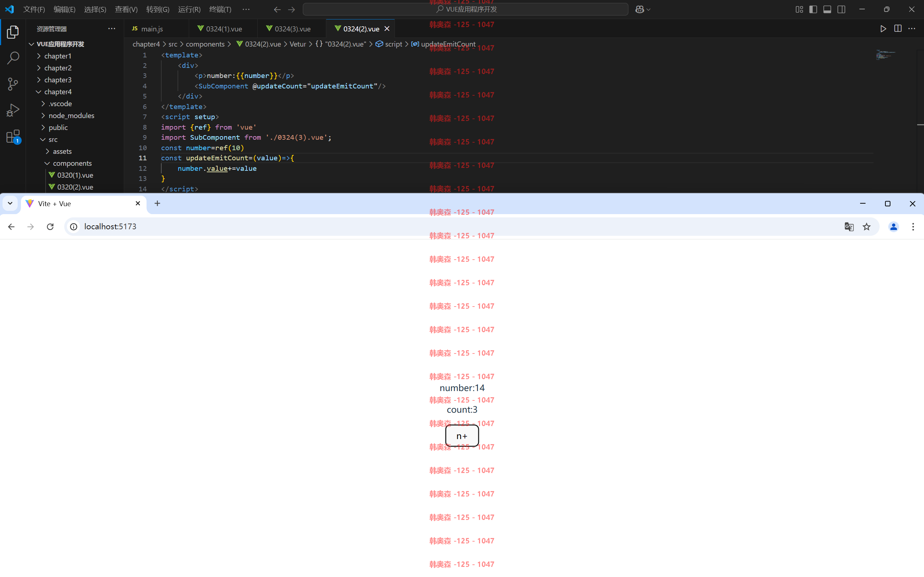Open the Chrome tab search dropdown
Viewport: 924px width, 577px height.
coord(10,203)
